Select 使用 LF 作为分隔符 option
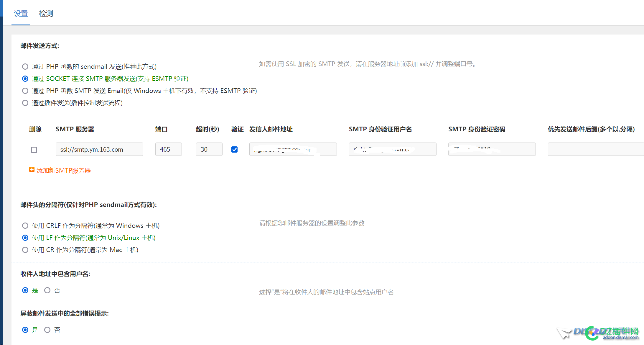The image size is (644, 345). point(25,238)
